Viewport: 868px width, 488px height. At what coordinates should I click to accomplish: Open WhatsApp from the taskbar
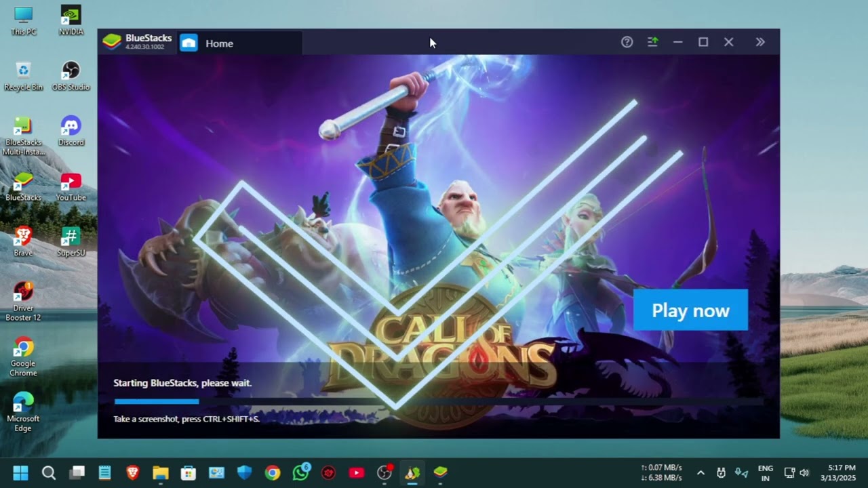300,472
